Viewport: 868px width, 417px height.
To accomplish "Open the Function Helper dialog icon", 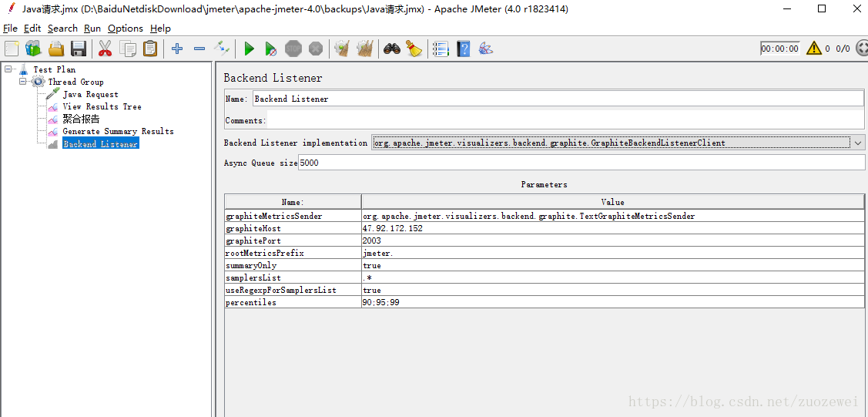I will [x=441, y=49].
